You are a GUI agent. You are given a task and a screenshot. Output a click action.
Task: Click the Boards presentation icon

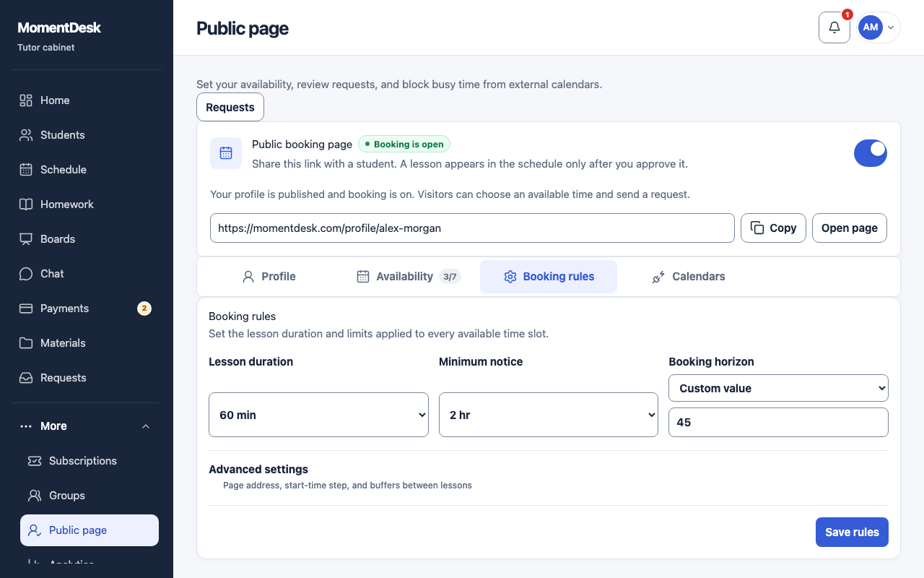tap(26, 239)
